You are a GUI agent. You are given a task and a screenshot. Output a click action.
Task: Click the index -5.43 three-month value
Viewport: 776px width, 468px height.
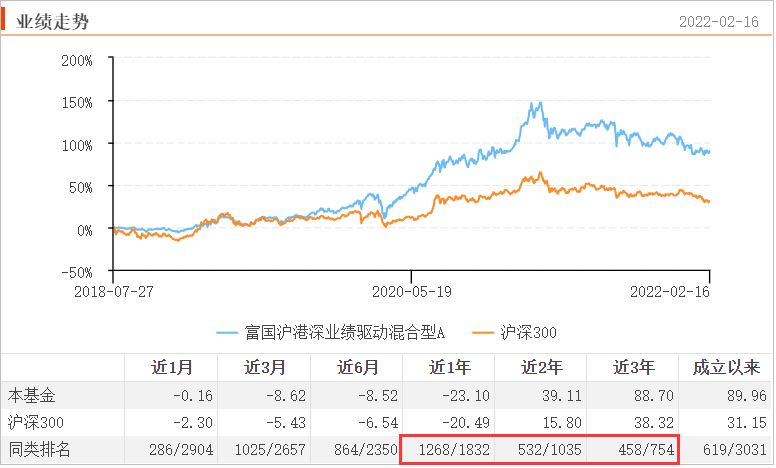point(286,422)
